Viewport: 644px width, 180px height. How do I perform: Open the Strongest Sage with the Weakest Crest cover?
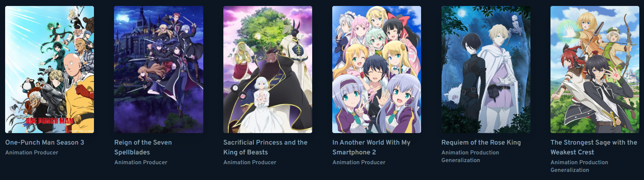(x=595, y=70)
